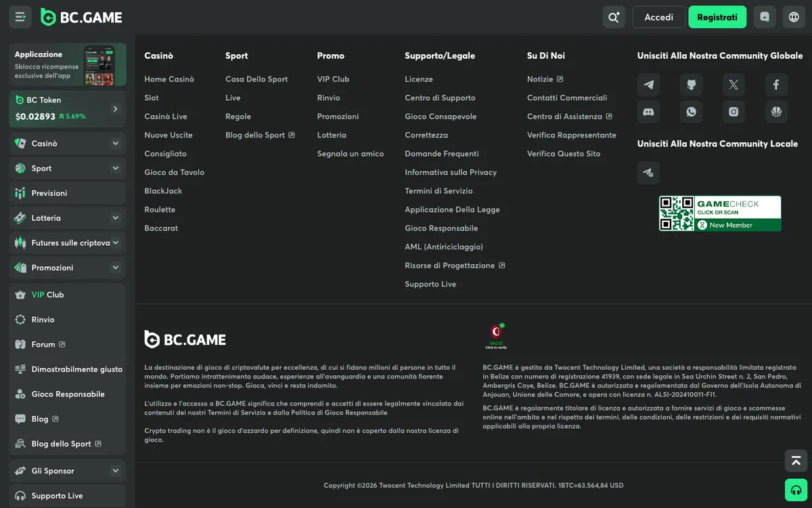Click the back-to-top arrow button
Screen dimensions: 812x508
tap(796, 461)
